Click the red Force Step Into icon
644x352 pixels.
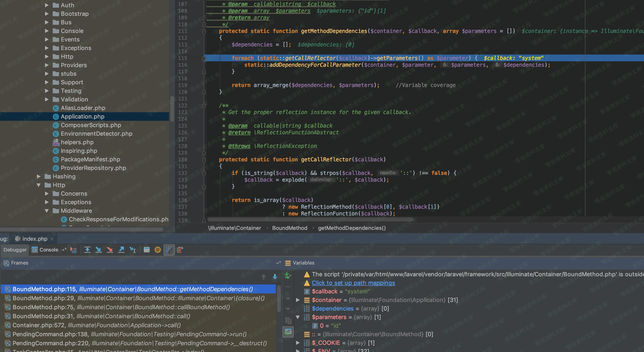(110, 249)
